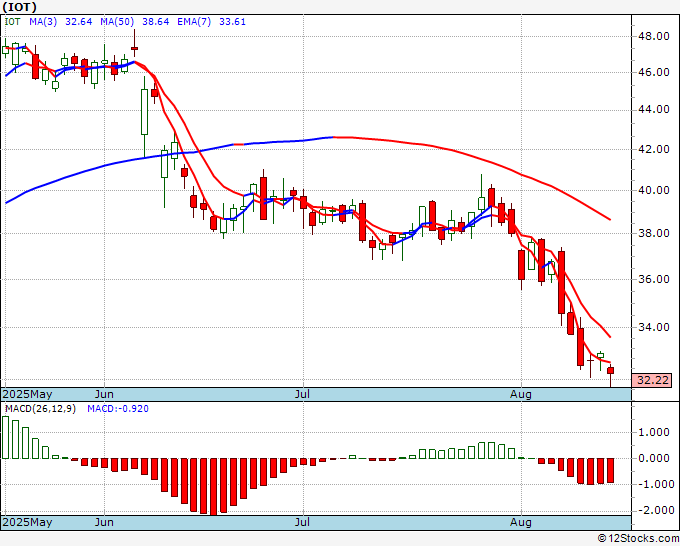Click the 48.00 price axis label
Viewport: 680px width, 546px height.
coord(654,36)
